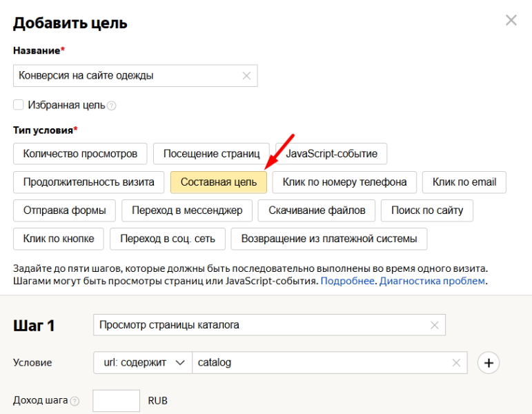Viewport: 532px width, 414px height.
Task: Clear the Шаг 1 name field
Action: click(434, 325)
